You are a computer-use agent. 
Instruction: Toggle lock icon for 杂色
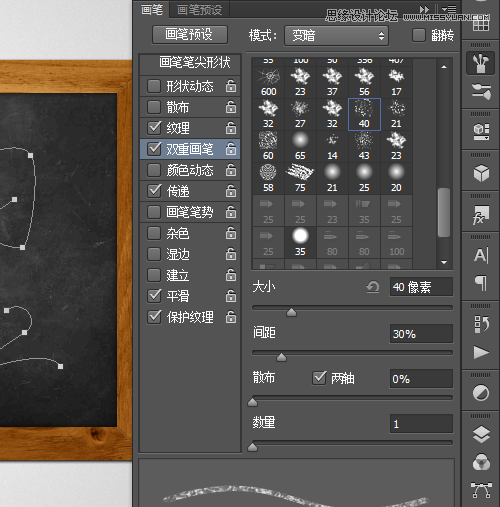pyautogui.click(x=231, y=233)
